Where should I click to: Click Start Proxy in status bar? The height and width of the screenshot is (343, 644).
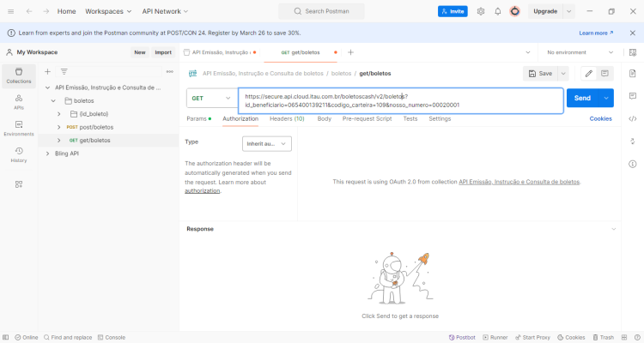(532, 337)
